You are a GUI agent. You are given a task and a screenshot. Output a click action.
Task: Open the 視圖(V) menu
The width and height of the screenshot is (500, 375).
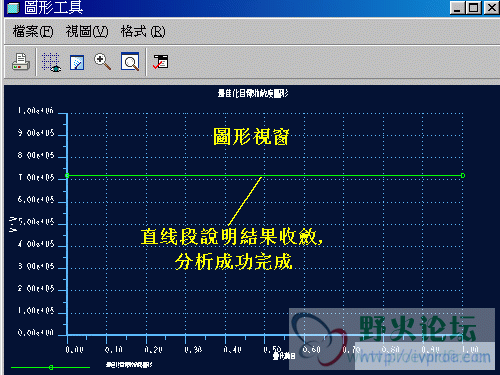pos(87,32)
